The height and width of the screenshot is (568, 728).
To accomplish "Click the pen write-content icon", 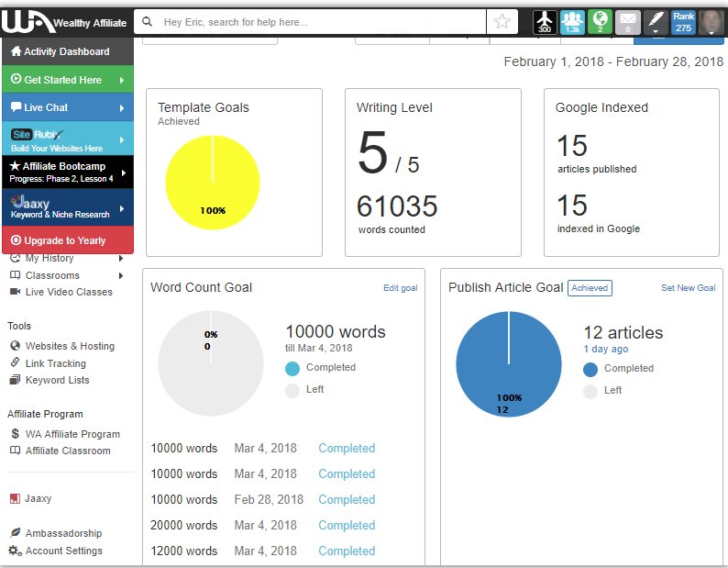I will click(656, 22).
